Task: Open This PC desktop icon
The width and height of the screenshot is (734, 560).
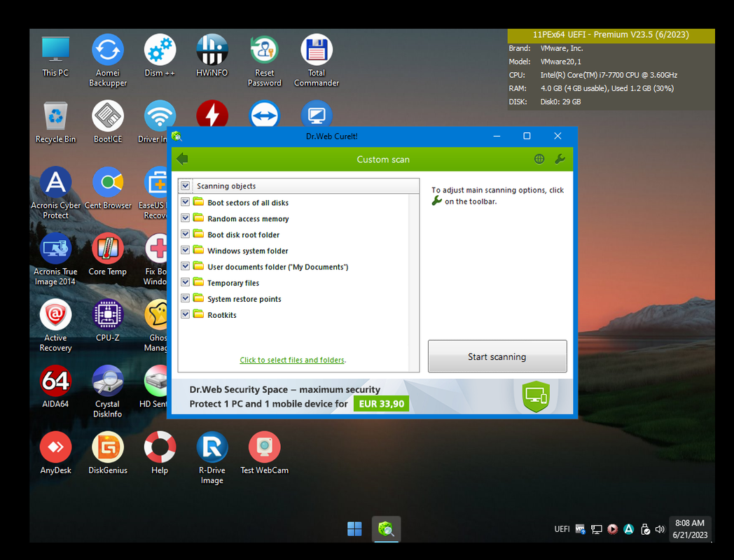Action: (x=55, y=56)
